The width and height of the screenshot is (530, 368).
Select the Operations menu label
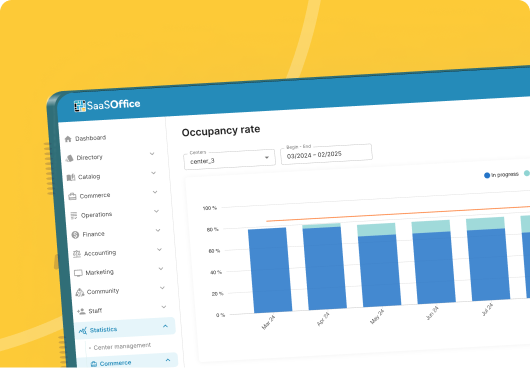96,215
